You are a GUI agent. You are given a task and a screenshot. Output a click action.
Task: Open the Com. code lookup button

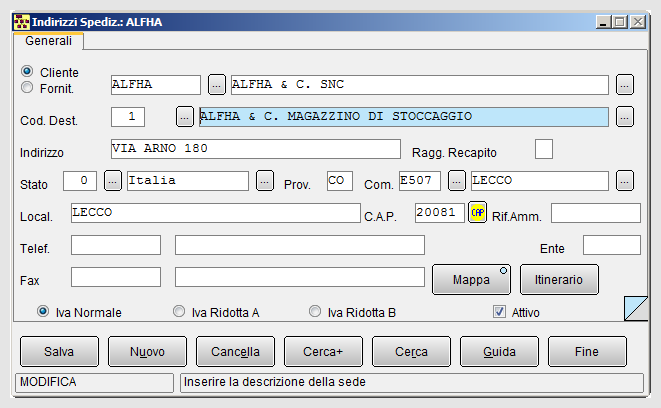click(x=457, y=181)
